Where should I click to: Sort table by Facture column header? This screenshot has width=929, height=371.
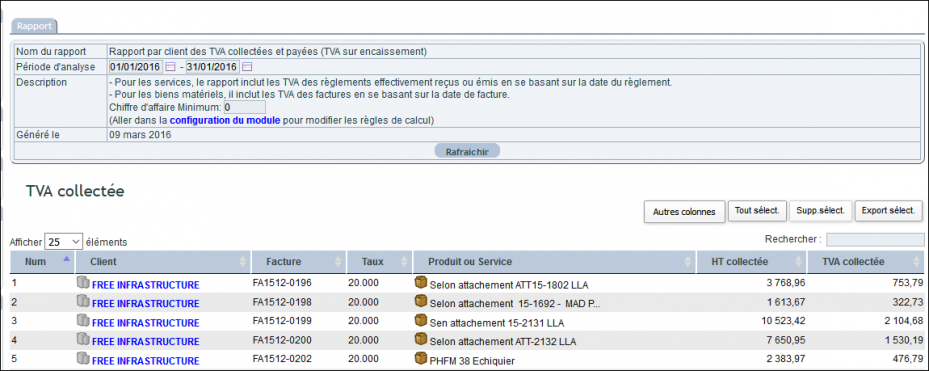[x=299, y=261]
